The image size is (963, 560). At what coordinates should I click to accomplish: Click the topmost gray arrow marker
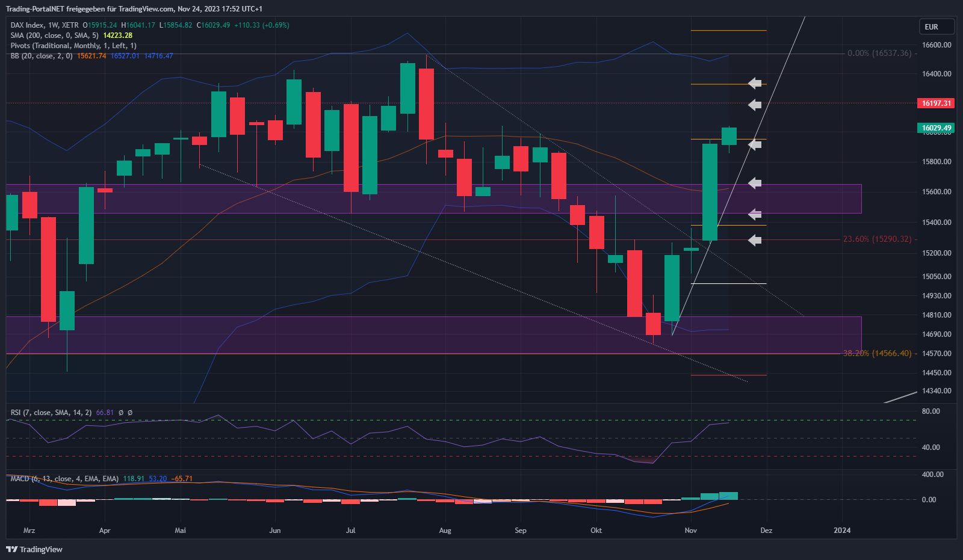click(x=755, y=84)
